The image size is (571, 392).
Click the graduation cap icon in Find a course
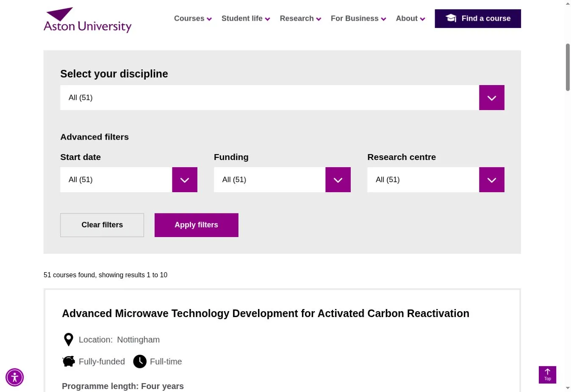pos(451,18)
